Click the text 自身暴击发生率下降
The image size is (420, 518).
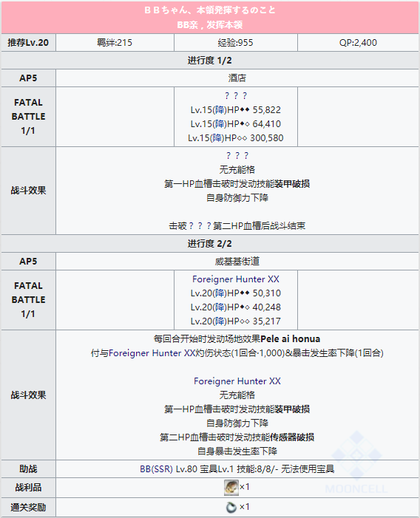(x=237, y=451)
